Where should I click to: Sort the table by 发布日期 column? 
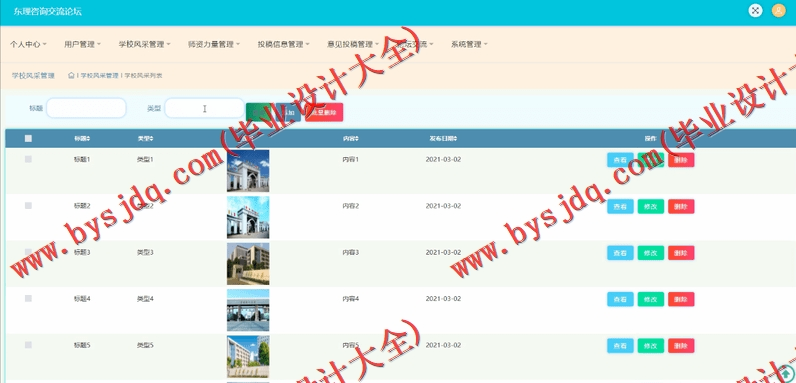point(443,138)
